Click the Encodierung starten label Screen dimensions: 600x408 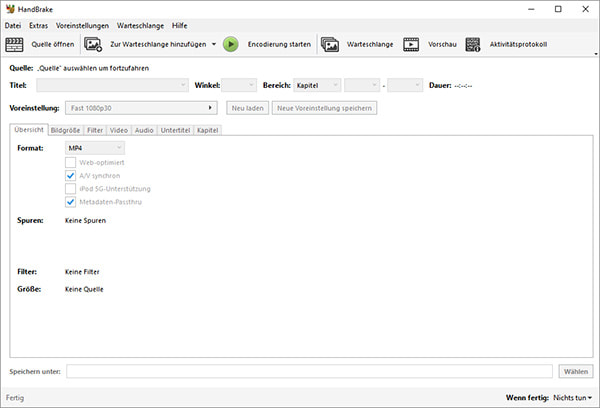(279, 44)
